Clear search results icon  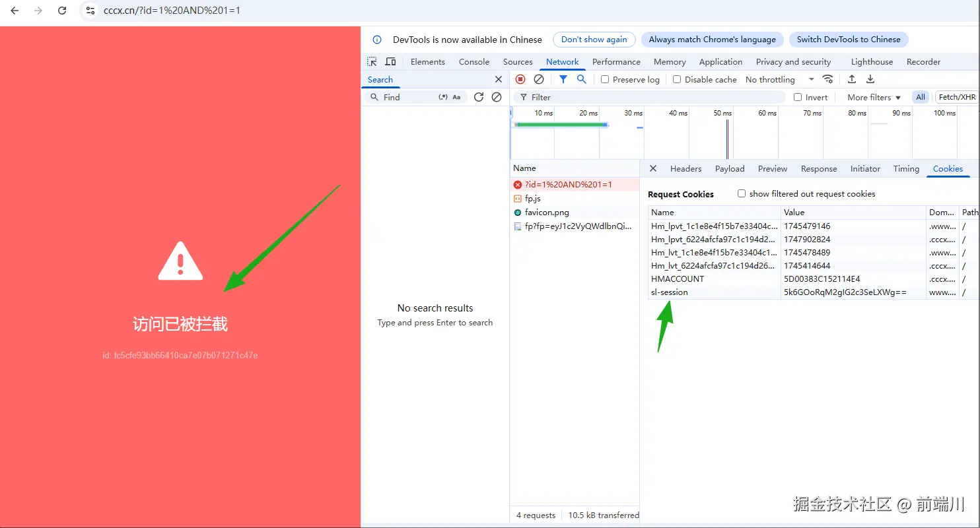(497, 97)
